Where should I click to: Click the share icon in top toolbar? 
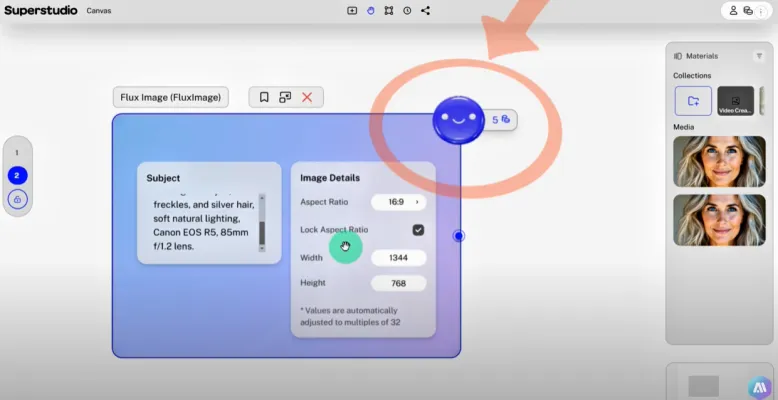coord(426,10)
